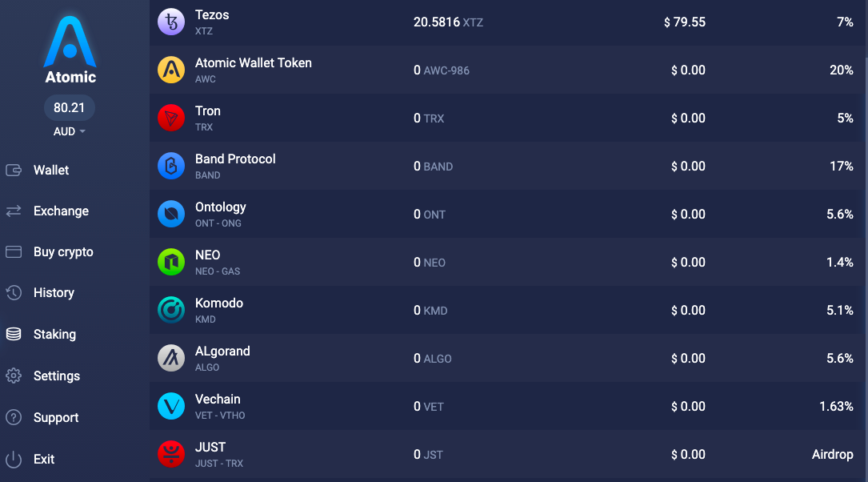Click the Tezos XTZ coin icon
The width and height of the screenshot is (868, 482).
(171, 22)
